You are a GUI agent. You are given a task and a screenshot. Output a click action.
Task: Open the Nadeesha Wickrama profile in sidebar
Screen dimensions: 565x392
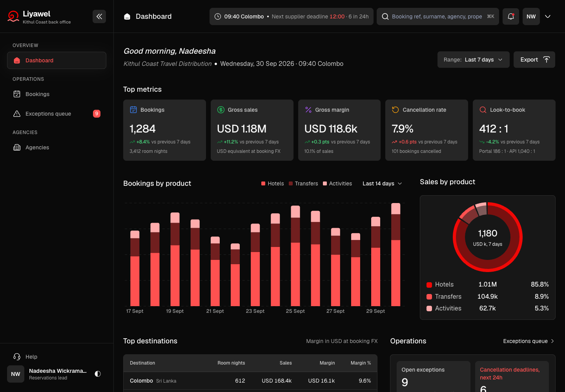coord(48,374)
